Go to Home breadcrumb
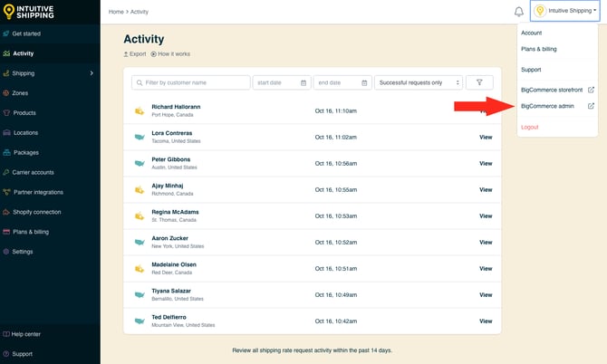The width and height of the screenshot is (607, 364). (116, 12)
